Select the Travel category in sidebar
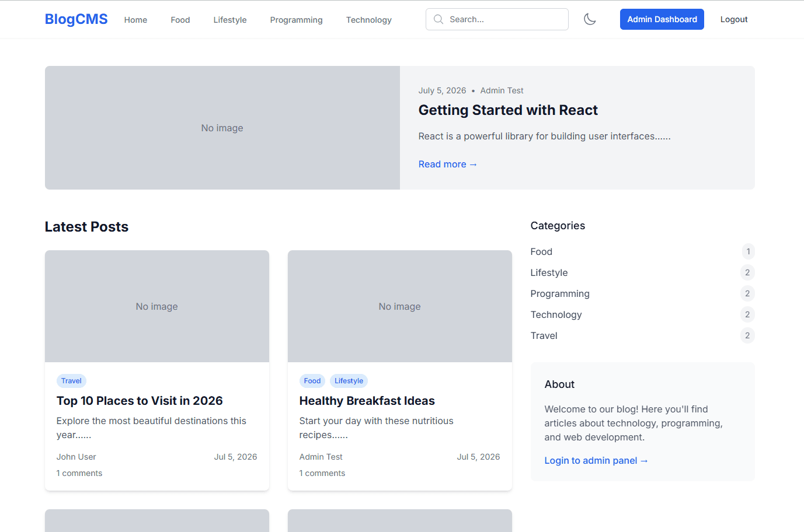 pos(544,335)
